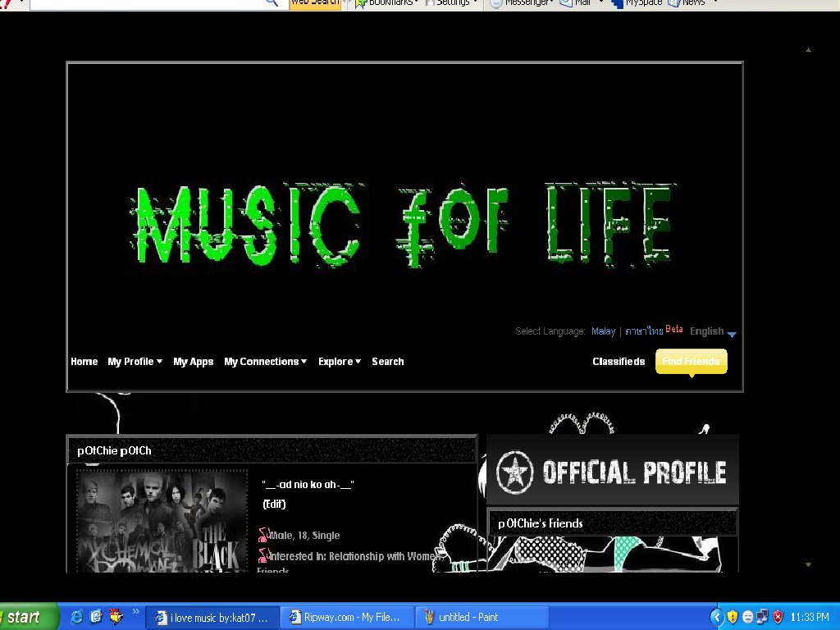Show hidden Quick Launch icons via the chevron
Viewport: 840px width, 630px height.
coord(135,611)
